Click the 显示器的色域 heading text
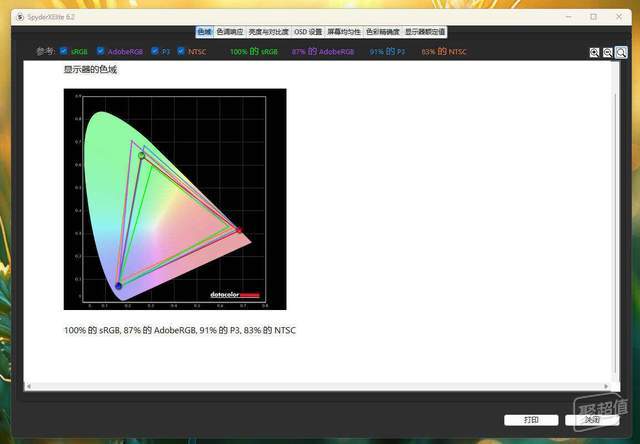The image size is (640, 444). (x=90, y=70)
